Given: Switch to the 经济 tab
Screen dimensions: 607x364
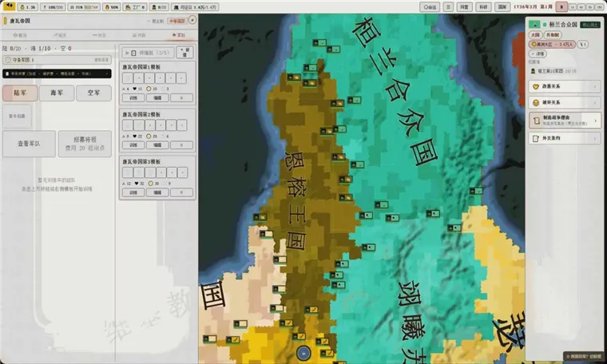Looking at the screenshot, I should click(x=60, y=35).
